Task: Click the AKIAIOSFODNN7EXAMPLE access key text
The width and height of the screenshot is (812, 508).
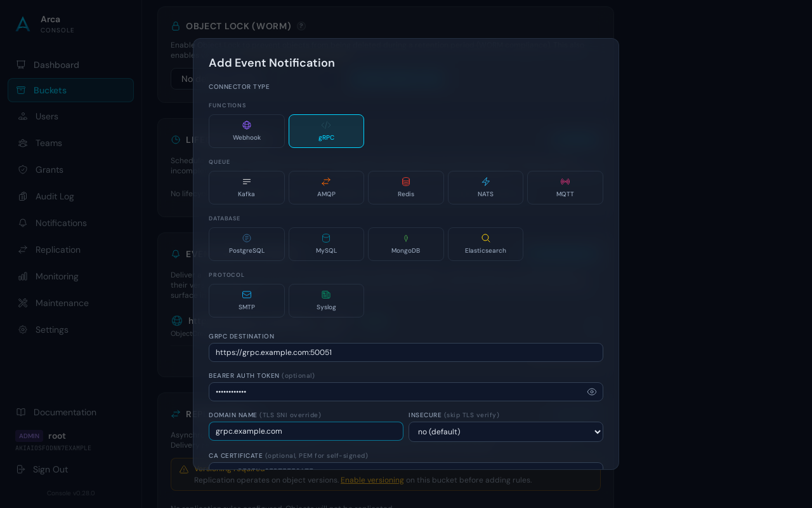Action: point(53,448)
